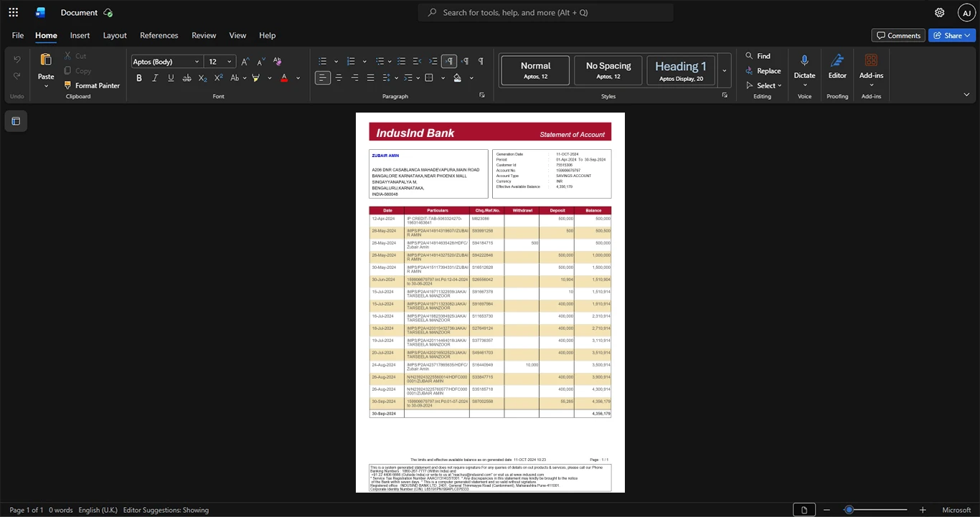Click the Undo arrow icon
The image size is (980, 517).
(17, 59)
